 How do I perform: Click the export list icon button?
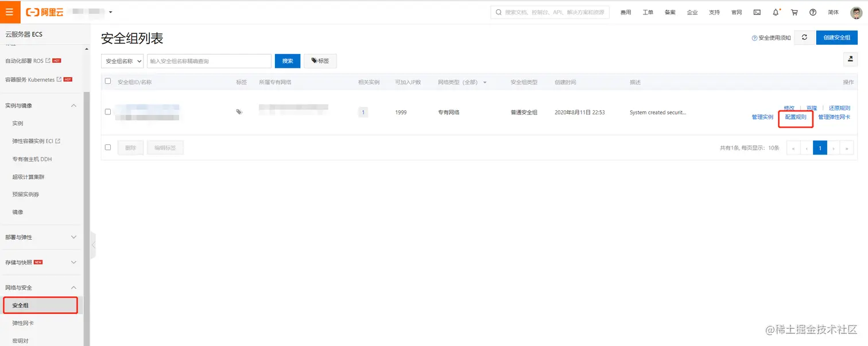(850, 59)
